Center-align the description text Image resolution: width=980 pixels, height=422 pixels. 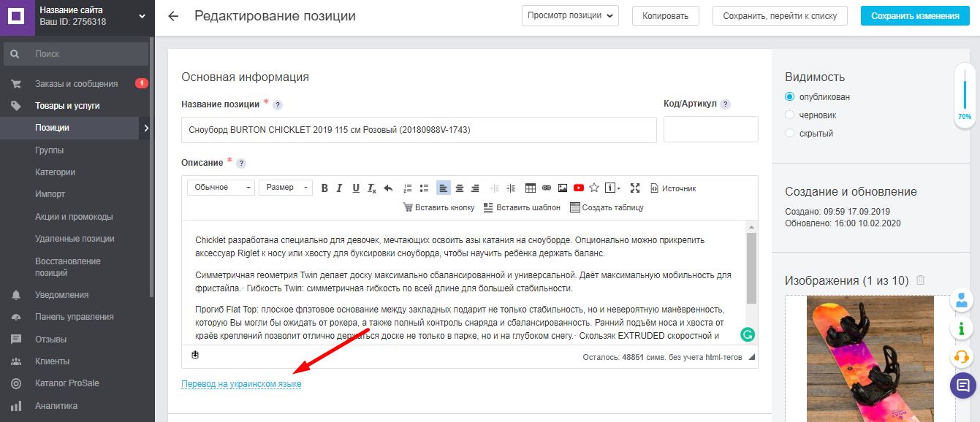tap(460, 188)
